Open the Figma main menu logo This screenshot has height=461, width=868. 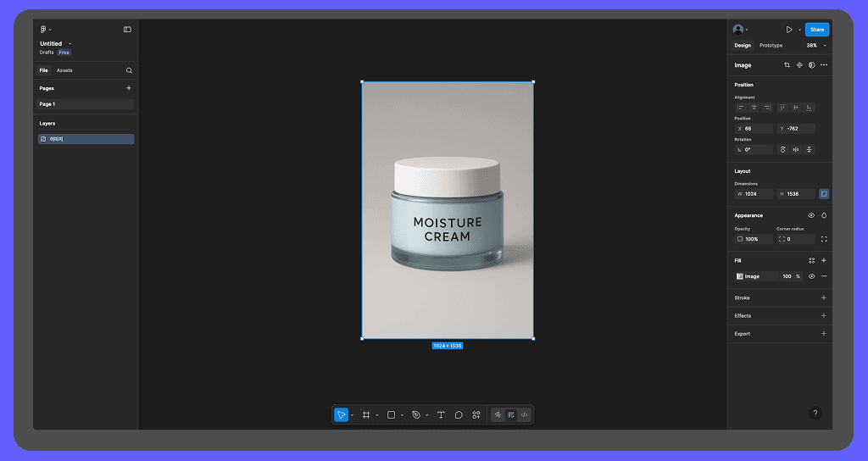(x=43, y=30)
